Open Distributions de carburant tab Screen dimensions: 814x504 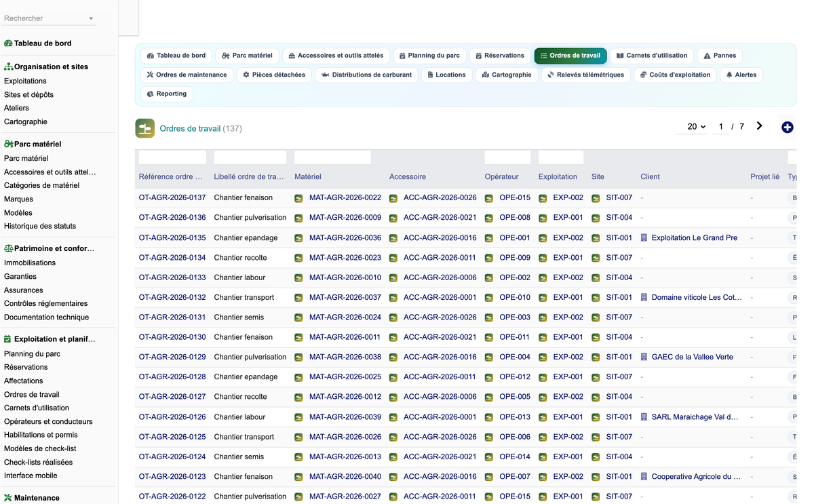coord(367,75)
